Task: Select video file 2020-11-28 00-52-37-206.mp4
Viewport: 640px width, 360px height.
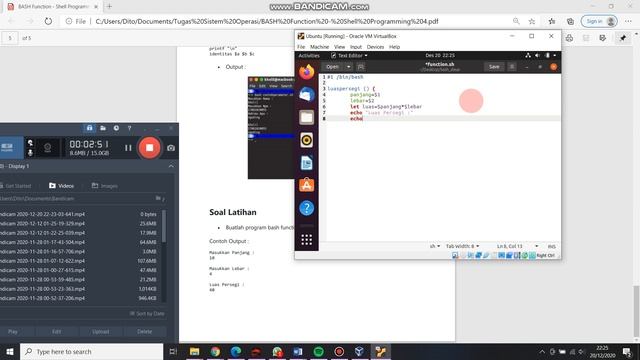Action: 78,298
